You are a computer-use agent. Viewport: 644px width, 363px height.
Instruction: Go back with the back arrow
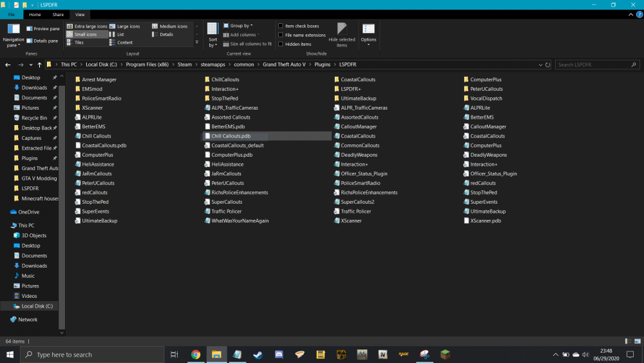[8, 64]
